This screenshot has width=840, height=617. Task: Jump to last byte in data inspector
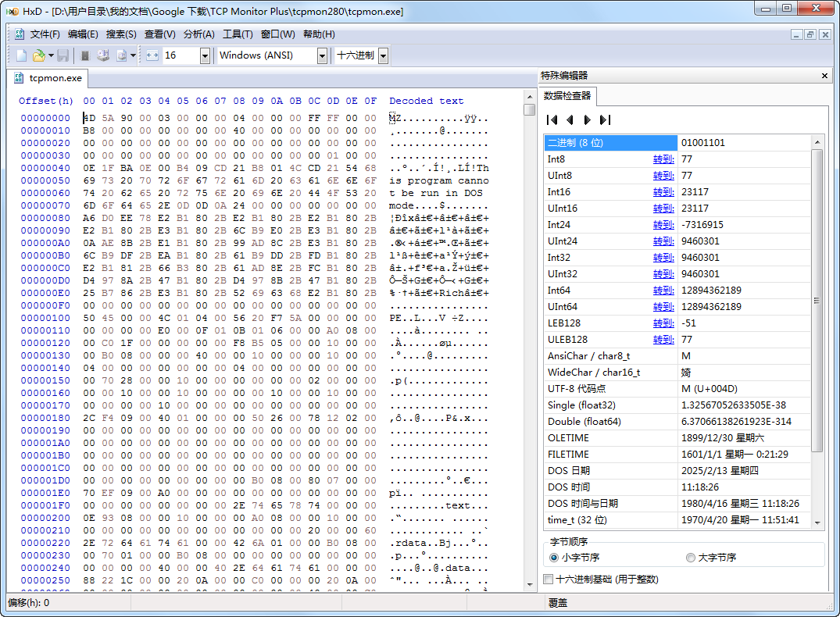click(604, 119)
